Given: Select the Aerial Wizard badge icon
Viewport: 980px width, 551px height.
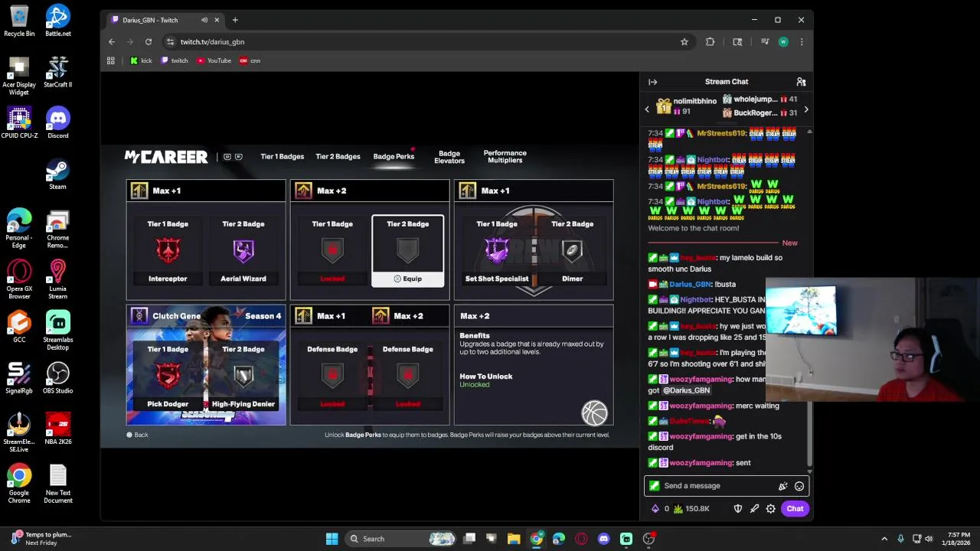Looking at the screenshot, I should pos(243,251).
